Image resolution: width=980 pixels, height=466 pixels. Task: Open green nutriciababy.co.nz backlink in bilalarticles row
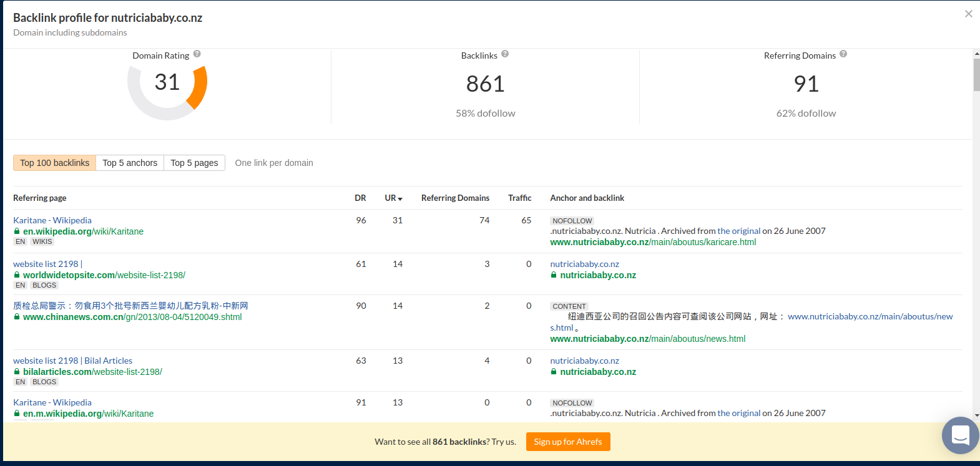(598, 372)
